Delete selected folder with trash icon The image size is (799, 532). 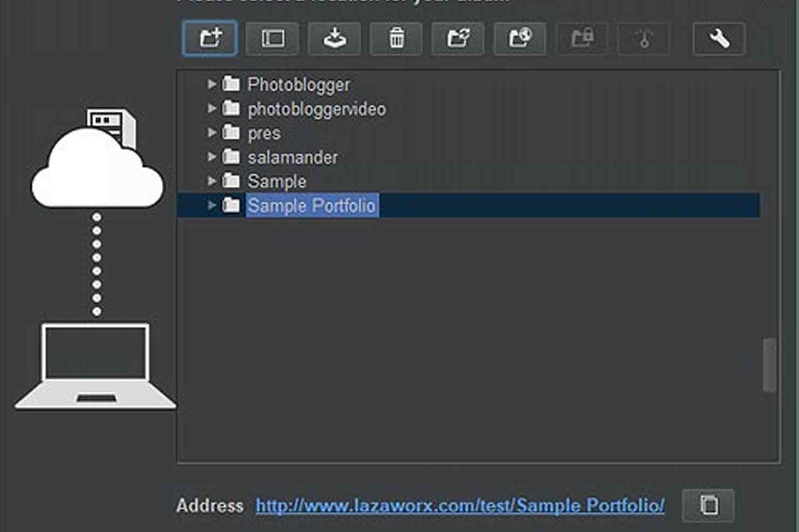pos(396,38)
